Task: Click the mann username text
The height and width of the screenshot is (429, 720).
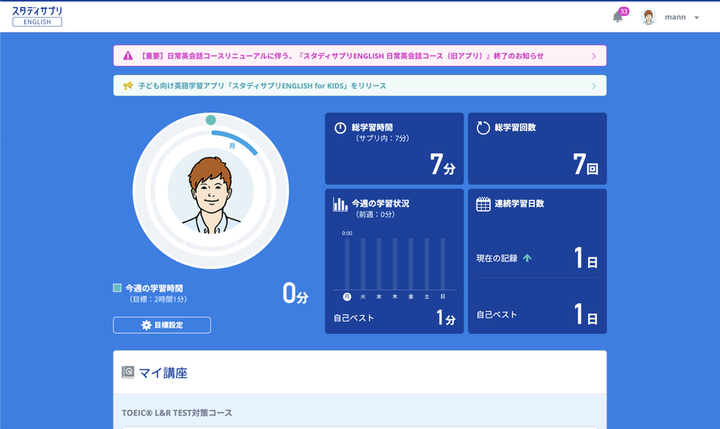Action: click(x=675, y=17)
